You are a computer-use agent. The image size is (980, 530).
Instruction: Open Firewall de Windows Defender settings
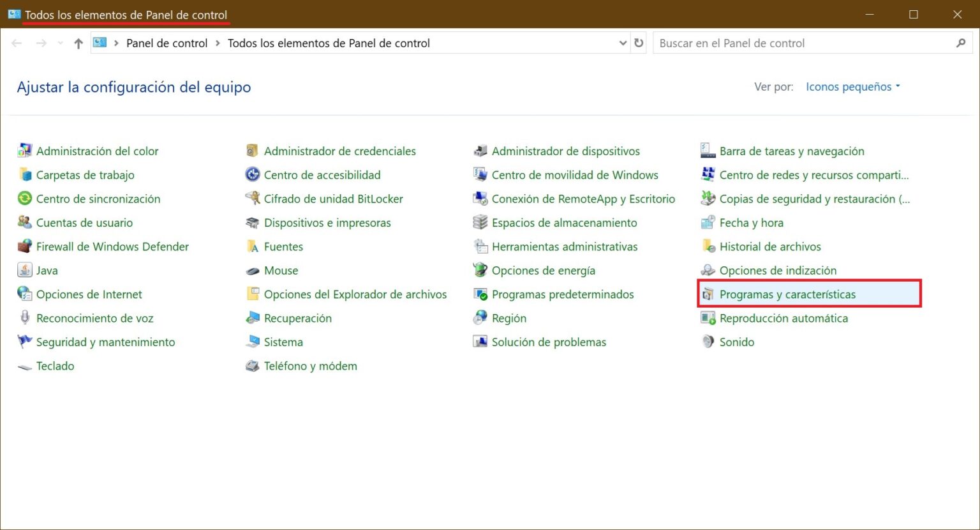[x=112, y=246]
